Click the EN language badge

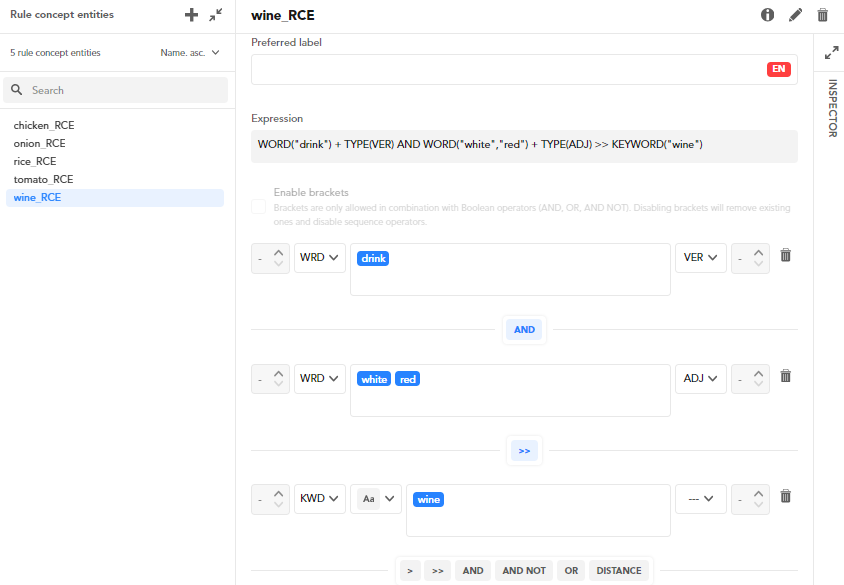tap(779, 69)
